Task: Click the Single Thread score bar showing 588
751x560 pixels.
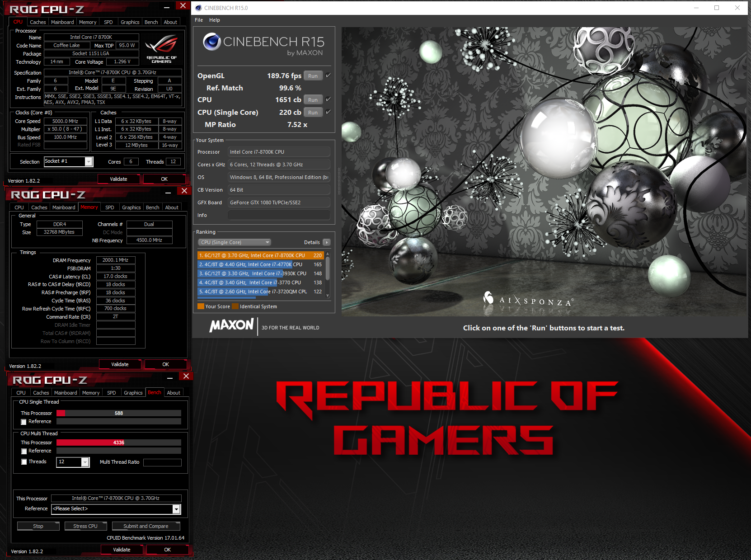Action: pos(119,413)
